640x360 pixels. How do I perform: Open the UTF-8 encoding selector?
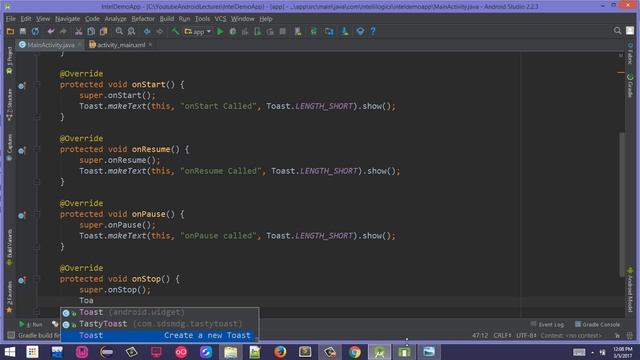526,336
